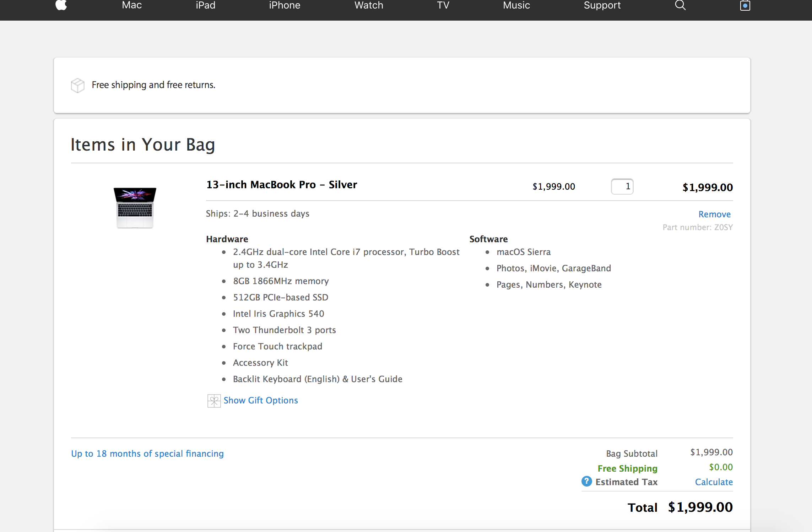The width and height of the screenshot is (812, 532).
Task: Click the 2.4GHz dual-core Intel Core i7 spec
Action: tap(346, 258)
